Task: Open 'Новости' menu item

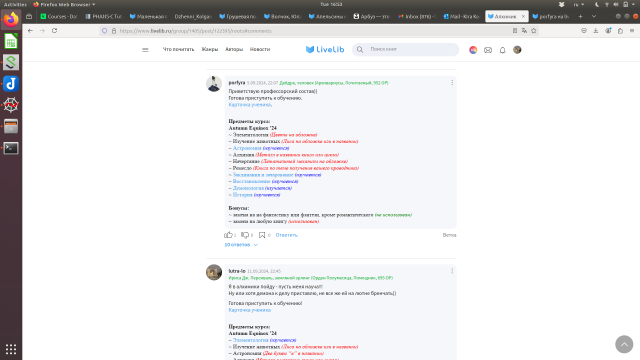Action: (x=260, y=49)
